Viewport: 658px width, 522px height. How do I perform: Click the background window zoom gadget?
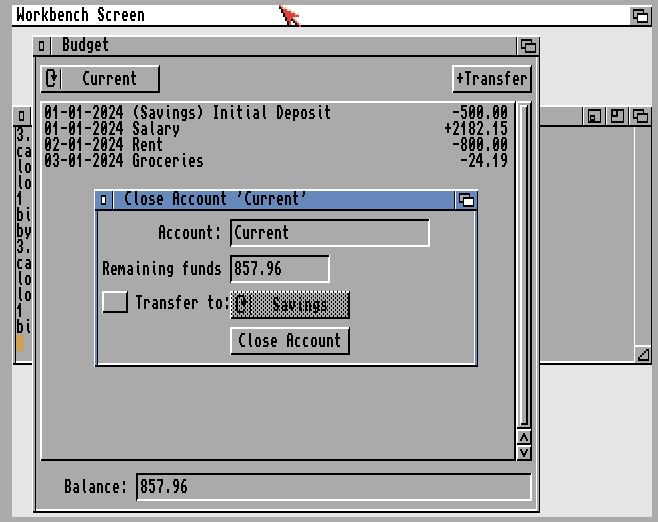pyautogui.click(x=617, y=116)
